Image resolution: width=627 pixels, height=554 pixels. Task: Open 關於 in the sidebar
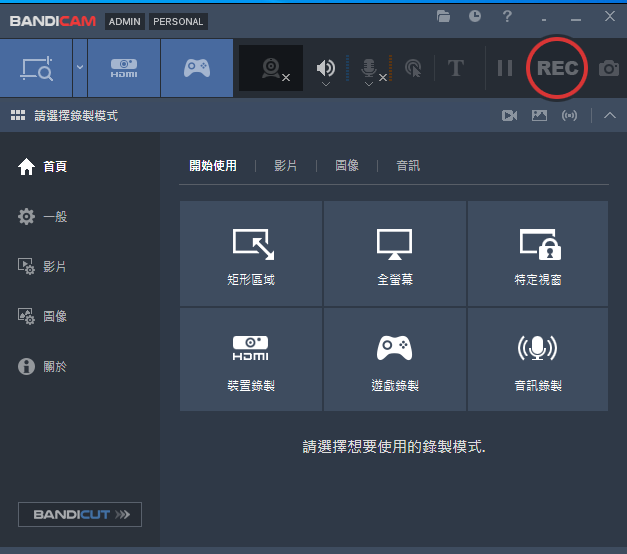pos(42,366)
